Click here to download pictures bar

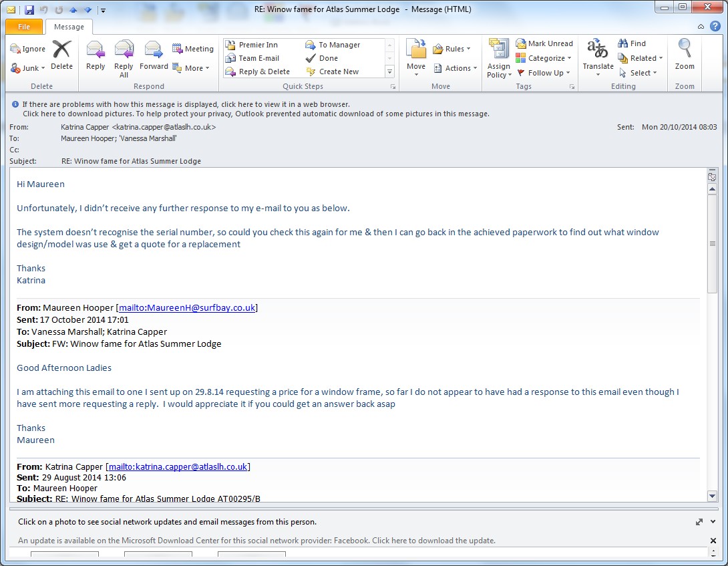(256, 114)
